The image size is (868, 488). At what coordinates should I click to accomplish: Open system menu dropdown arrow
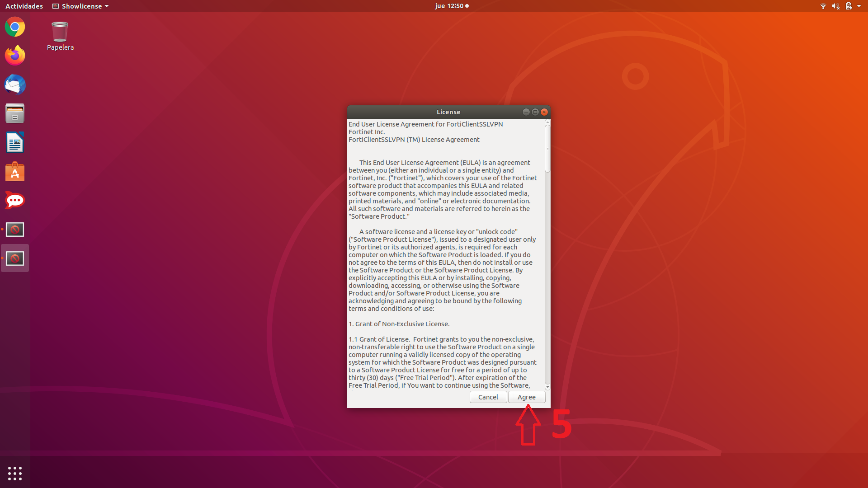[859, 6]
